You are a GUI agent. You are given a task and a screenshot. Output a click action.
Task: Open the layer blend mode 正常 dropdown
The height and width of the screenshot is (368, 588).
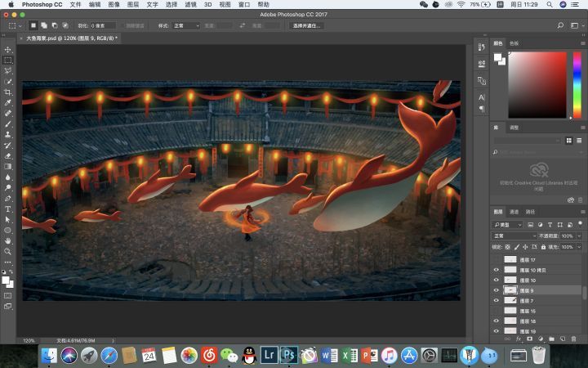pos(513,236)
